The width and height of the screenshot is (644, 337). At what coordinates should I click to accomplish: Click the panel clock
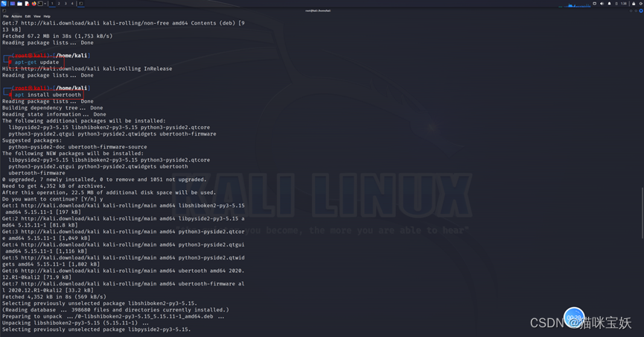click(x=623, y=4)
